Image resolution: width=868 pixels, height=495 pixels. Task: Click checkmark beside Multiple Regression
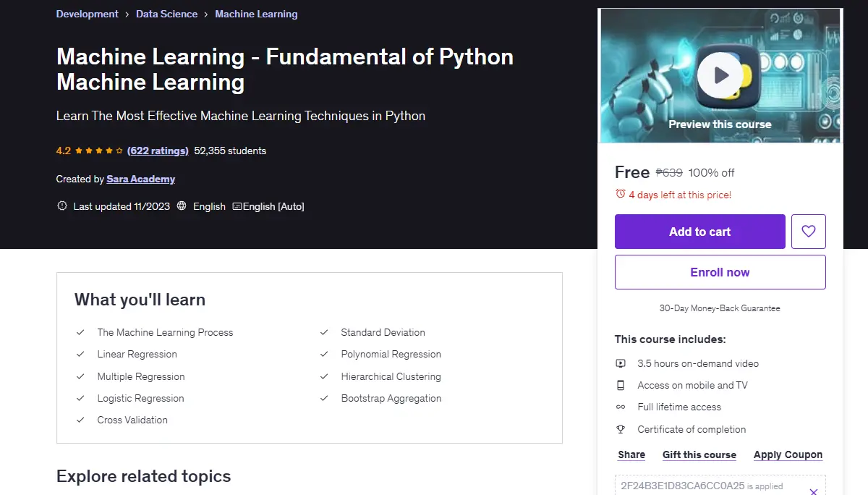pos(81,376)
